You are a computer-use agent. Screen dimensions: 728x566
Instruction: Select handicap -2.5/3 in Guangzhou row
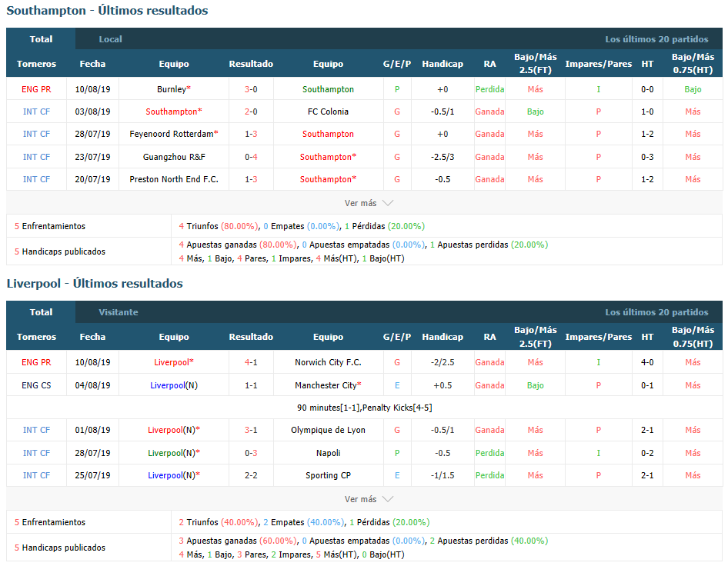442,157
